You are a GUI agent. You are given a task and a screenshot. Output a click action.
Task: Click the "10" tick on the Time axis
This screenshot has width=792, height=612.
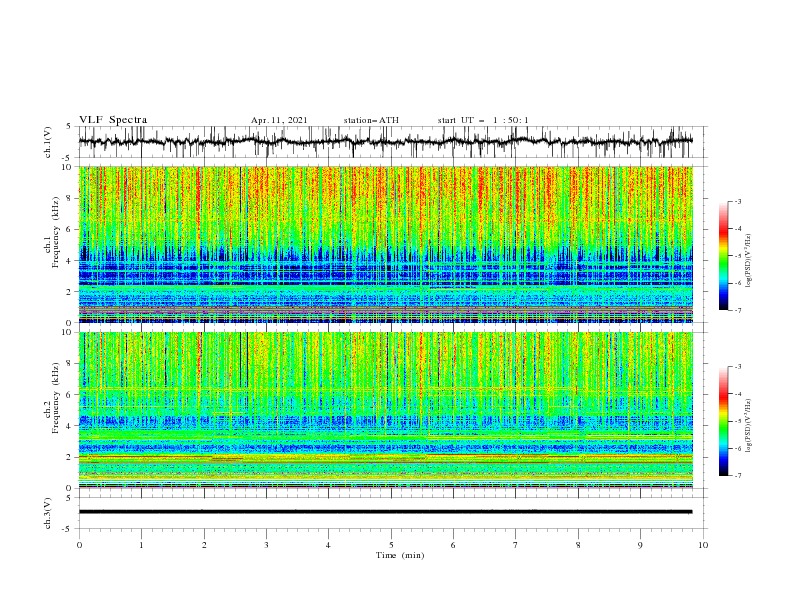[703, 545]
